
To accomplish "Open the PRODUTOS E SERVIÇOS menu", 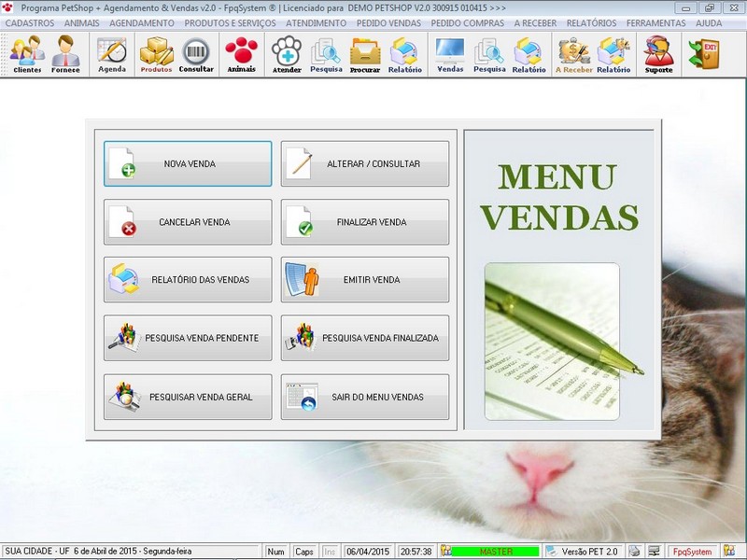I will click(x=230, y=22).
